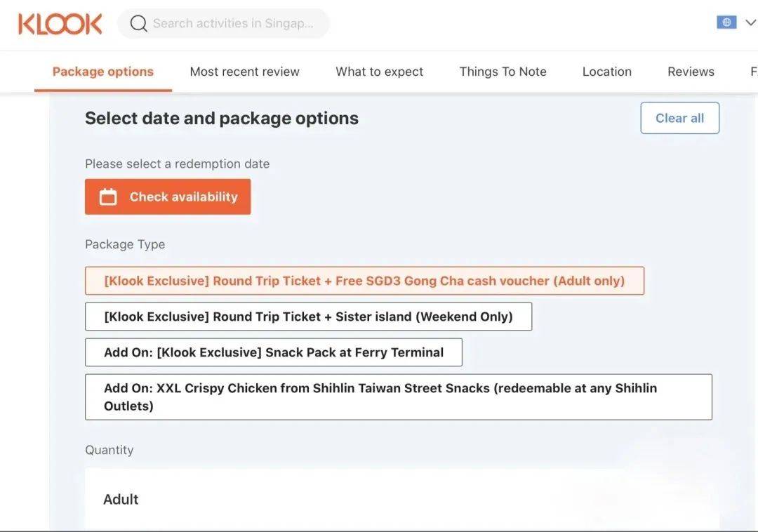The image size is (758, 532).
Task: Click the Klook logo
Action: click(60, 24)
